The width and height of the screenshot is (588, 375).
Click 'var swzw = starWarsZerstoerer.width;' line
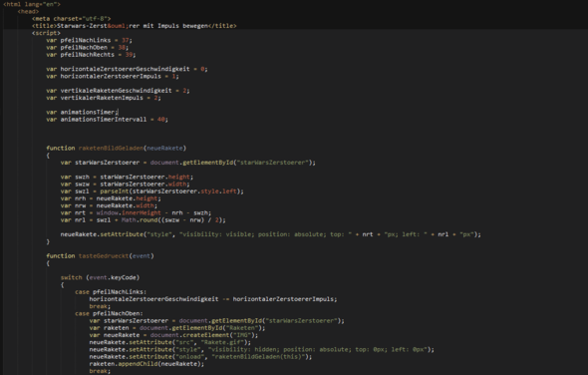coord(126,184)
